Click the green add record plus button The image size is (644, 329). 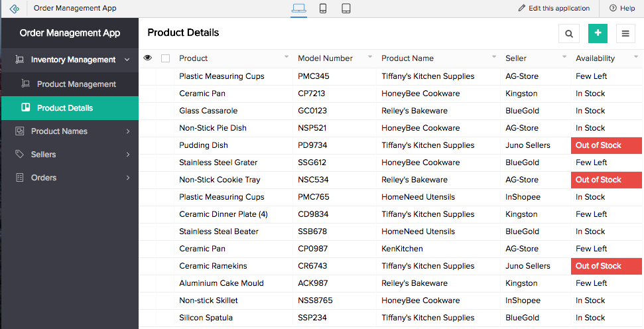[598, 33]
